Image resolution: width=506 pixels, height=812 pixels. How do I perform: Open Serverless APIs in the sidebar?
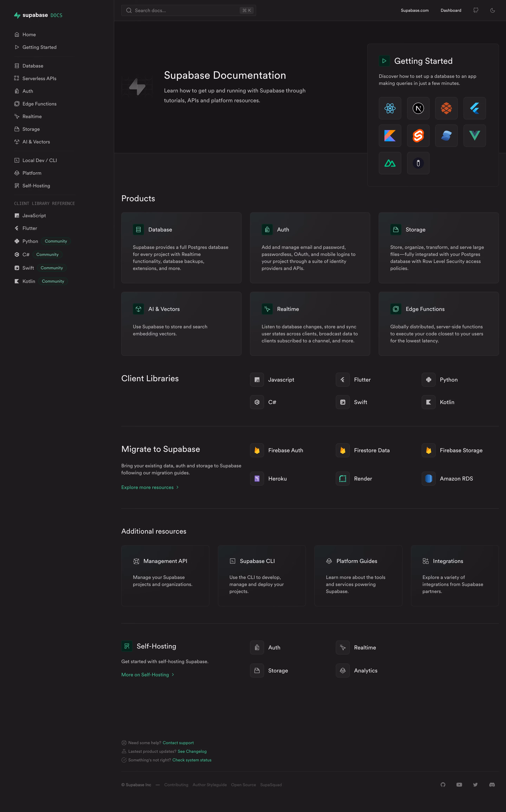pos(35,78)
